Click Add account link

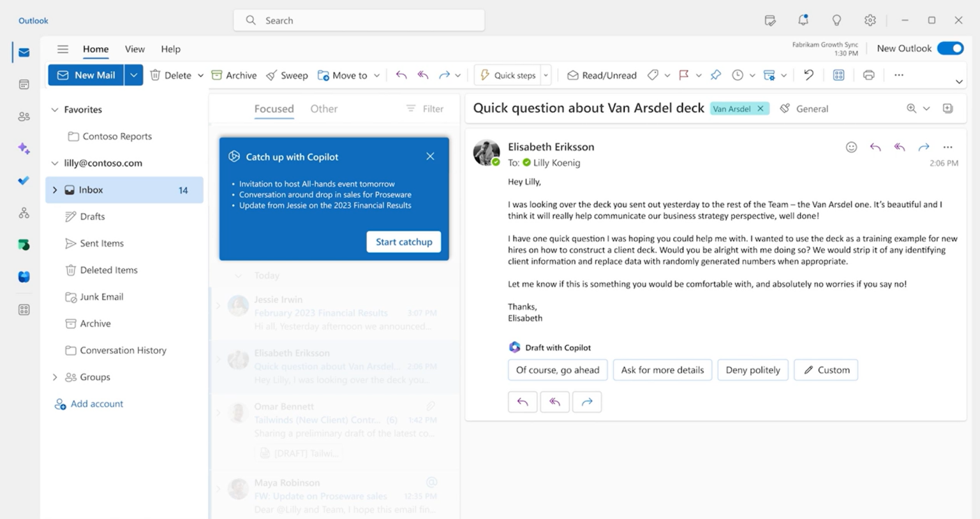coord(89,404)
